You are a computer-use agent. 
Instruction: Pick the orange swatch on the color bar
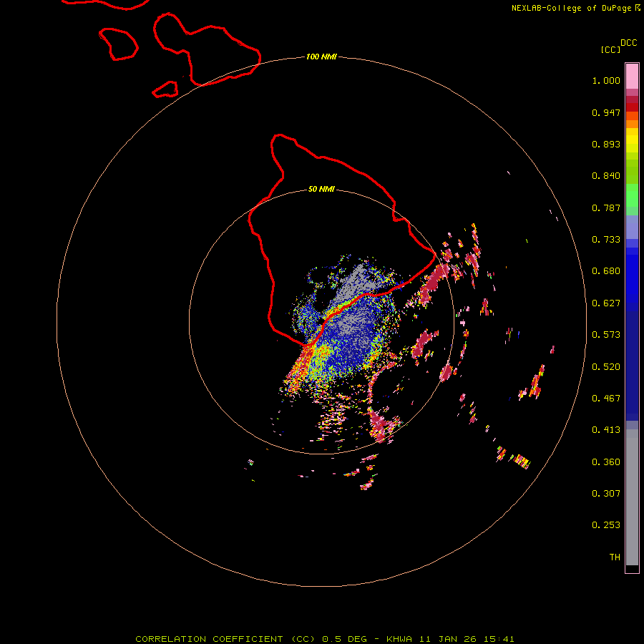click(632, 124)
